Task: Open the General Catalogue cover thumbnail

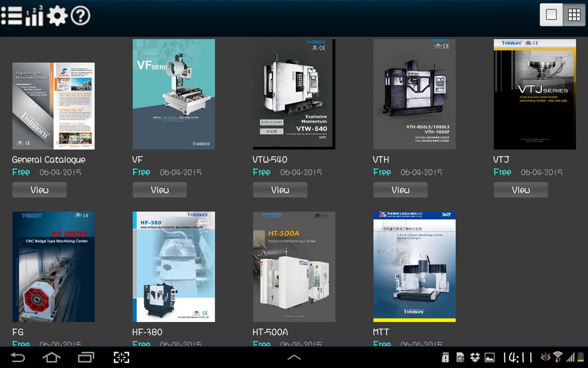Action: 53,106
